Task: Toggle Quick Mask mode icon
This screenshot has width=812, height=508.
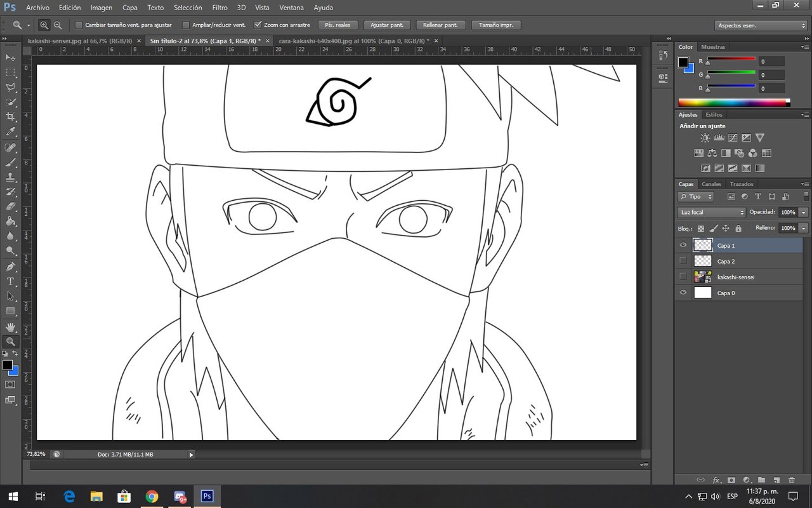Action: 10,385
